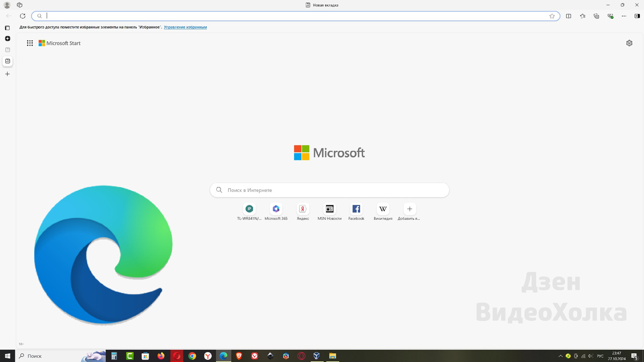
Task: Click inside the Поиск в Интернете search box
Action: pos(330,190)
